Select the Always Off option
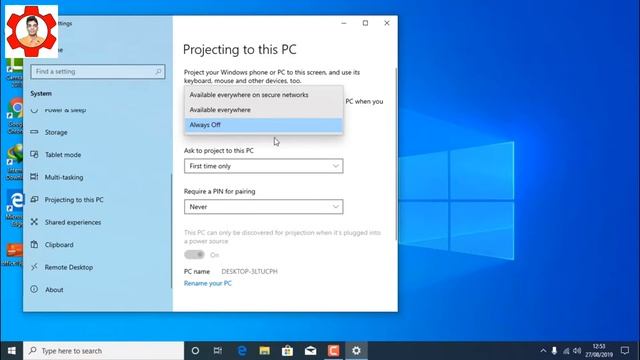 [263, 125]
